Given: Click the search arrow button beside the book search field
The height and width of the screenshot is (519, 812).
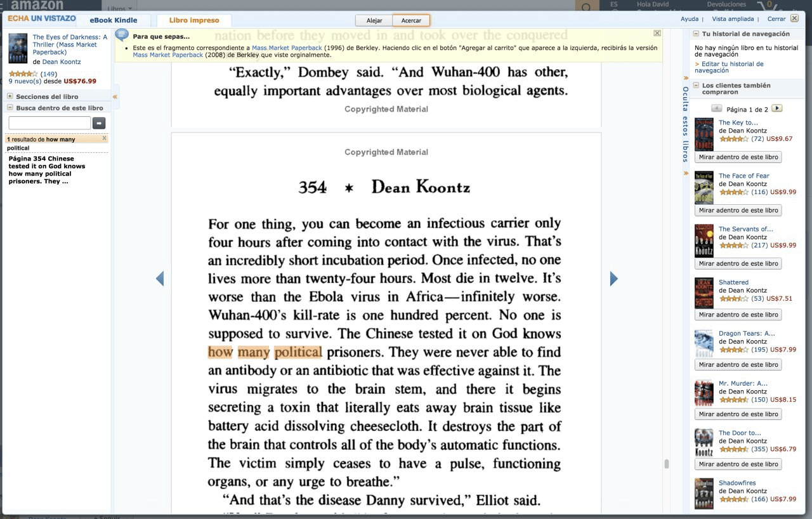Looking at the screenshot, I should [x=99, y=123].
